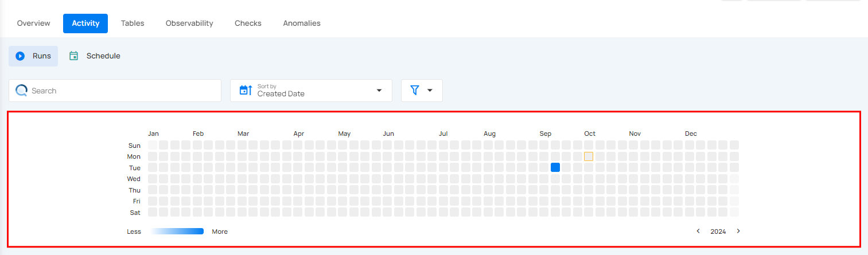Open the filter dropdown arrow
868x255 pixels.
pos(430,91)
